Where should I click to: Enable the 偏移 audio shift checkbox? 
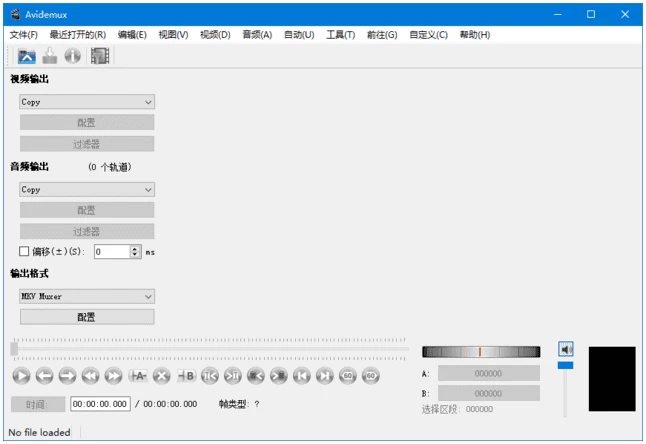pyautogui.click(x=25, y=252)
